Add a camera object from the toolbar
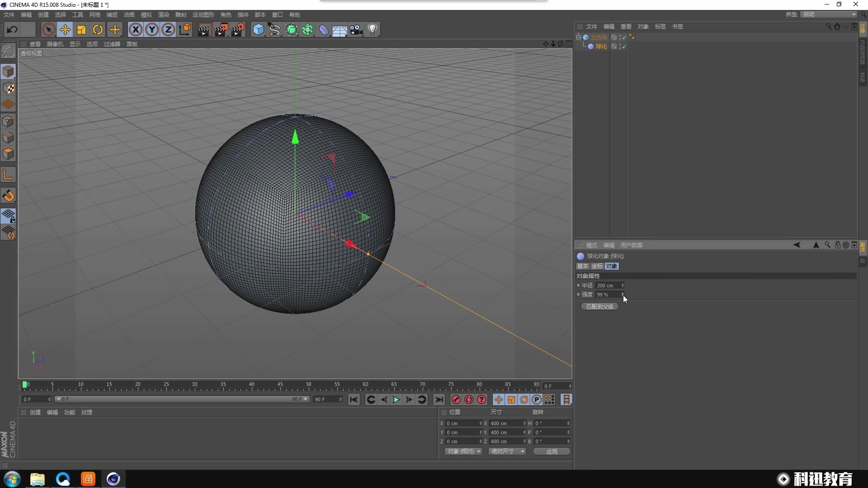This screenshot has height=488, width=868. [356, 30]
